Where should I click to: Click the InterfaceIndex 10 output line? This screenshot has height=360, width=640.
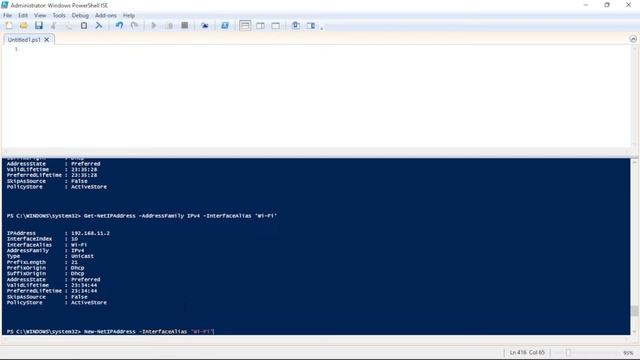[42, 239]
